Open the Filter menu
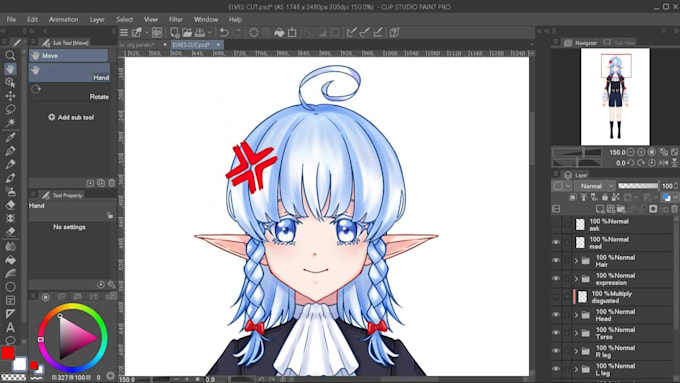The width and height of the screenshot is (680, 383). point(176,20)
